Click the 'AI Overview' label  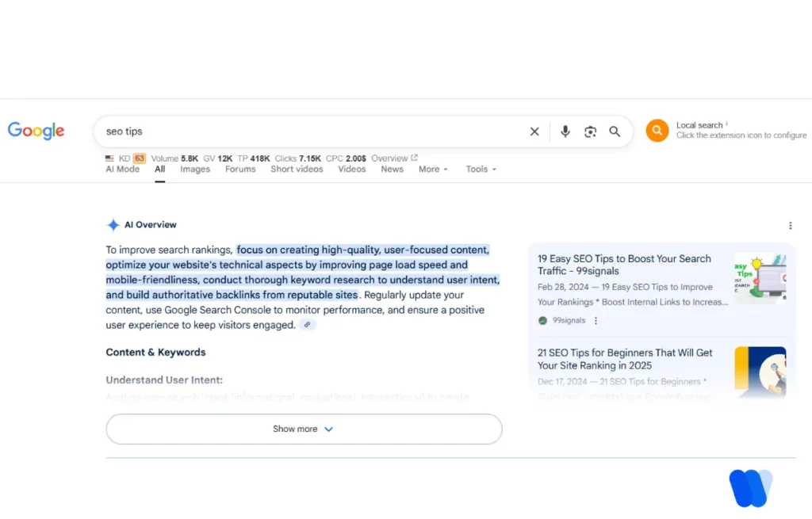[x=150, y=224]
